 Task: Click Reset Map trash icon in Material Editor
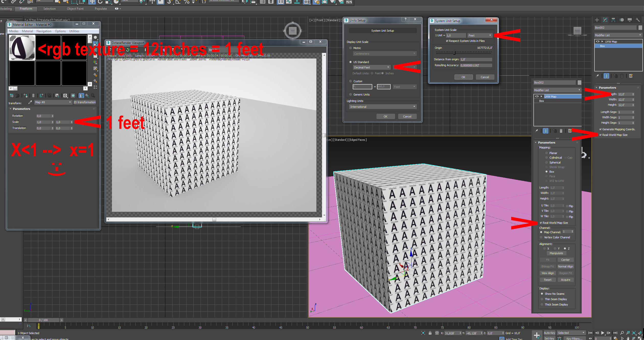(33, 96)
